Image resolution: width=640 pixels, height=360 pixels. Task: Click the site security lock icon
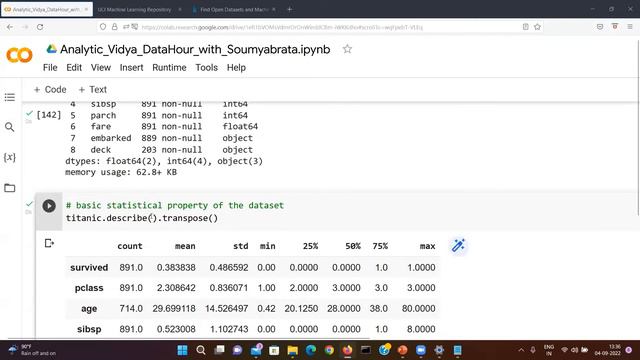[115, 27]
